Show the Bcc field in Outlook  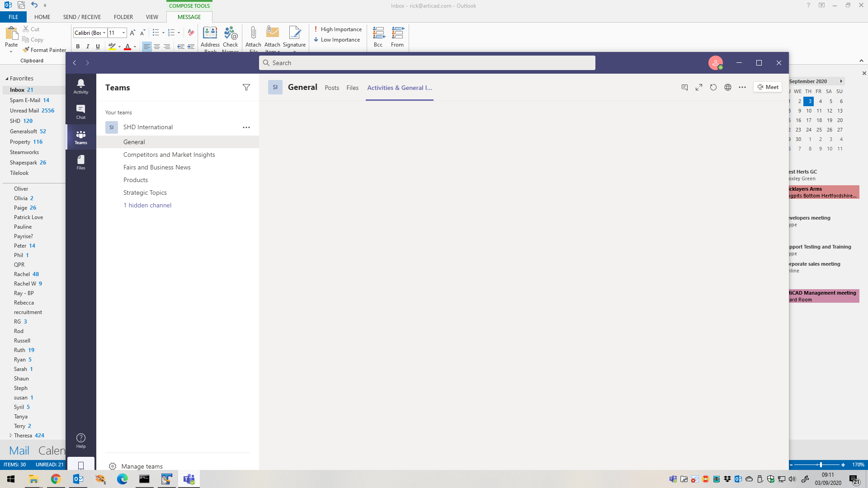[x=378, y=37]
